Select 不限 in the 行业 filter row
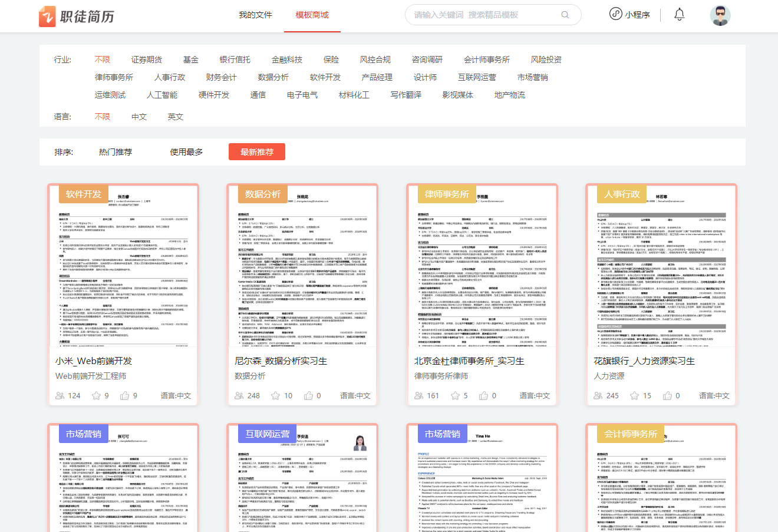778x532 pixels. pyautogui.click(x=103, y=60)
